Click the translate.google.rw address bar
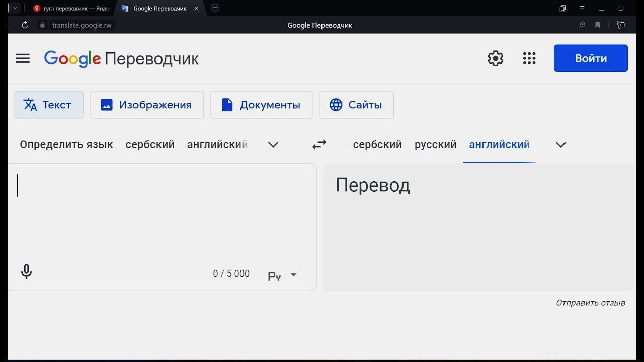This screenshot has height=362, width=644. [x=82, y=25]
